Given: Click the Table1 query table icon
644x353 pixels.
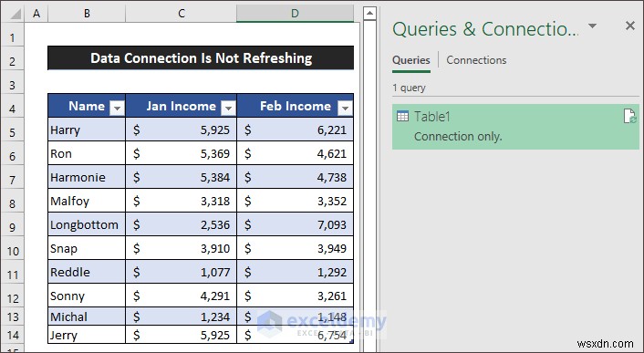Looking at the screenshot, I should coord(402,117).
